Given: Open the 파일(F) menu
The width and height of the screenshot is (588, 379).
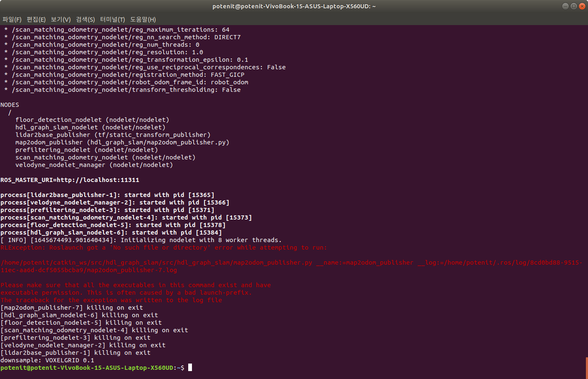Looking at the screenshot, I should pos(12,20).
